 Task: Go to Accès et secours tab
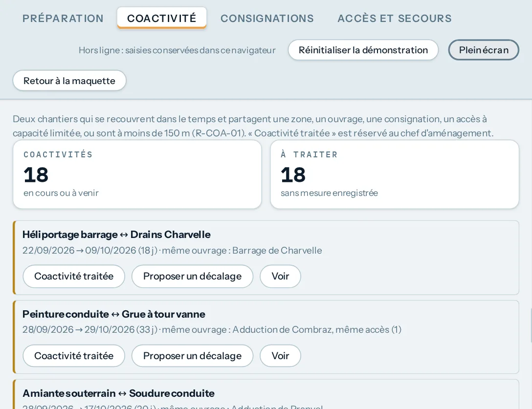tap(394, 18)
